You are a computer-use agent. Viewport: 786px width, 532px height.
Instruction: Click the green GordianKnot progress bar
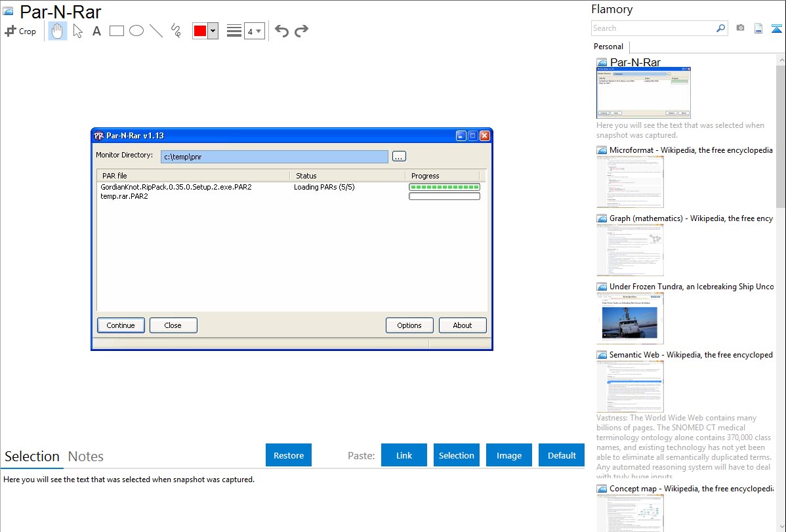(445, 187)
